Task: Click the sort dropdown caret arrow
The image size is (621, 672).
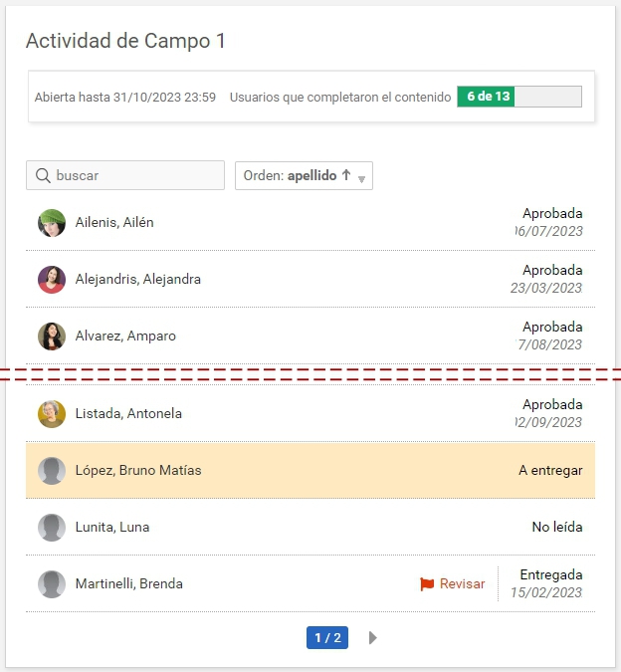Action: point(361,179)
